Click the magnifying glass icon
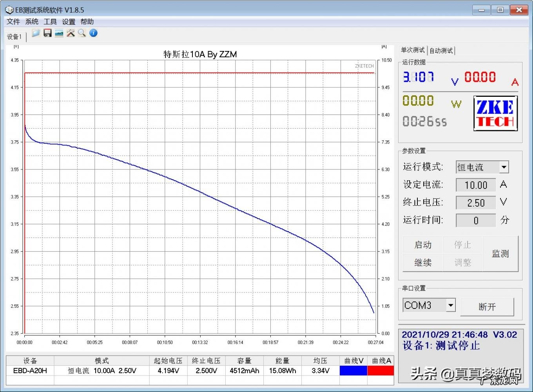 (82, 33)
